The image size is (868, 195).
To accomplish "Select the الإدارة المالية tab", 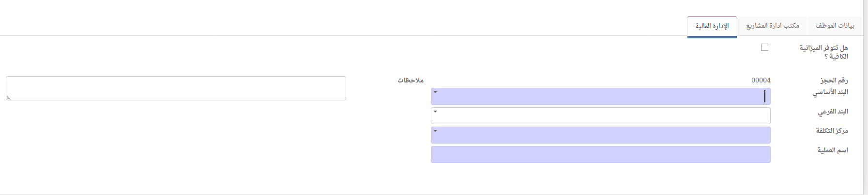I will click(x=712, y=26).
